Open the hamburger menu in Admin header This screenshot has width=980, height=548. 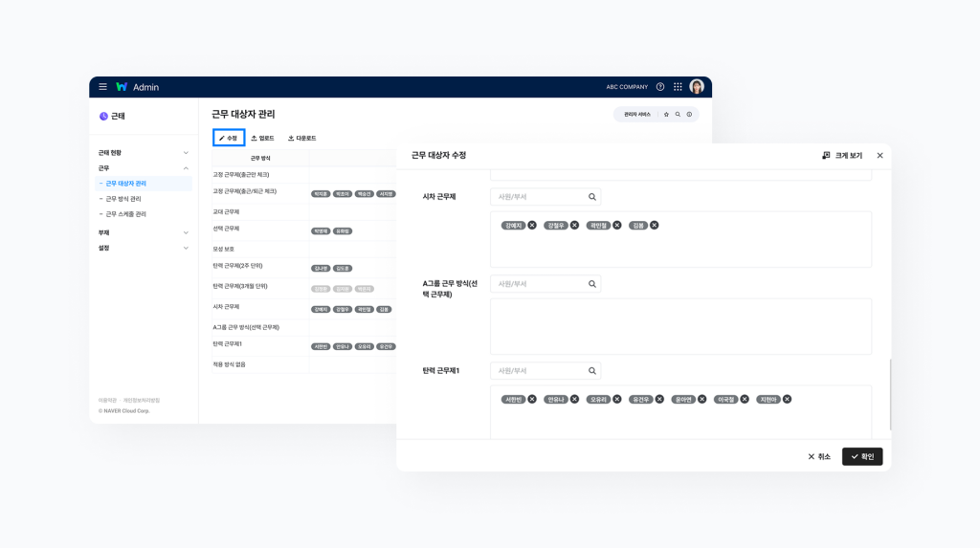(102, 87)
